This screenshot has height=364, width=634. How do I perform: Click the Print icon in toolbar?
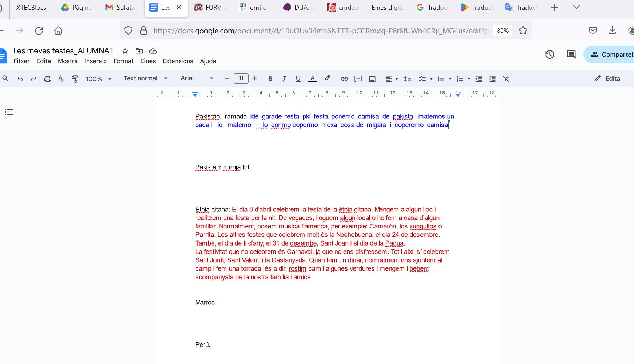(48, 79)
